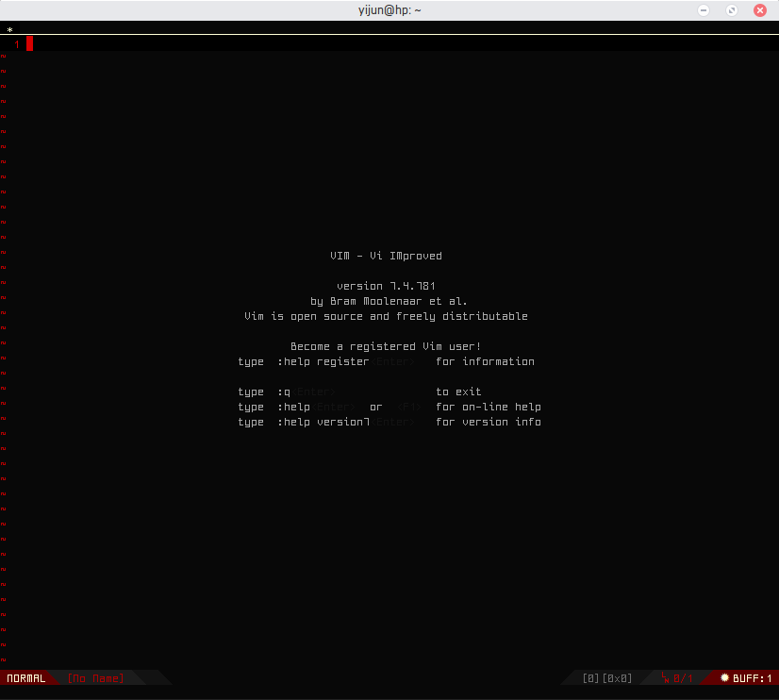Click the ':q' exit command text
This screenshot has height=700, width=779.
(x=284, y=392)
